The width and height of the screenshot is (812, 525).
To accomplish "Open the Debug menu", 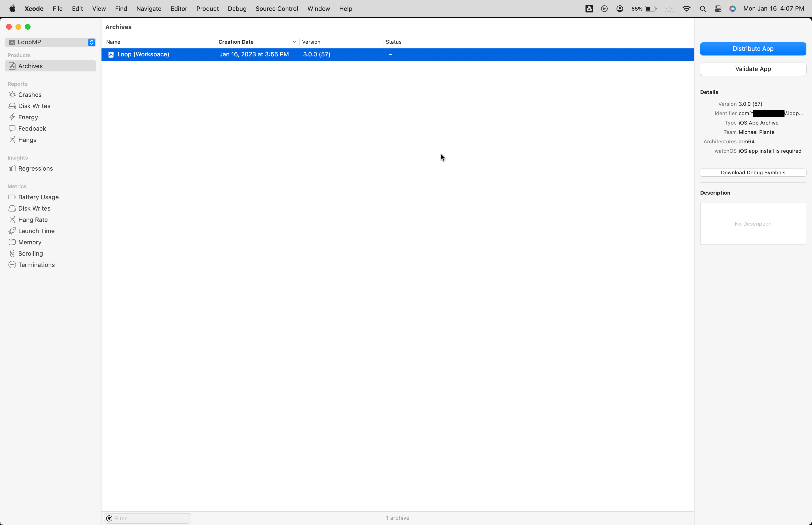I will [x=237, y=8].
